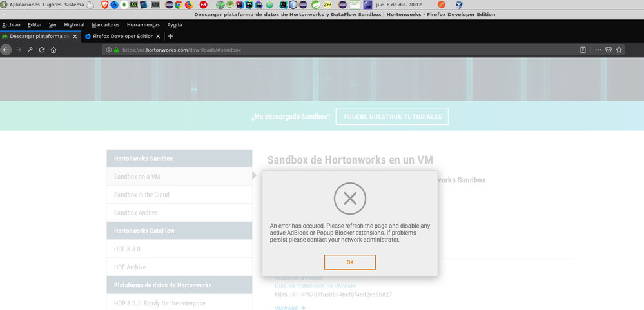Click the Sandbox de Hortonworks en un VM heading

(x=350, y=160)
